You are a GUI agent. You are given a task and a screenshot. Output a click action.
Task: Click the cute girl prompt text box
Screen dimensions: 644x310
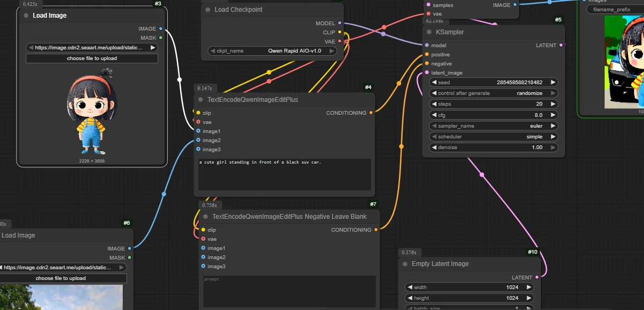point(284,174)
